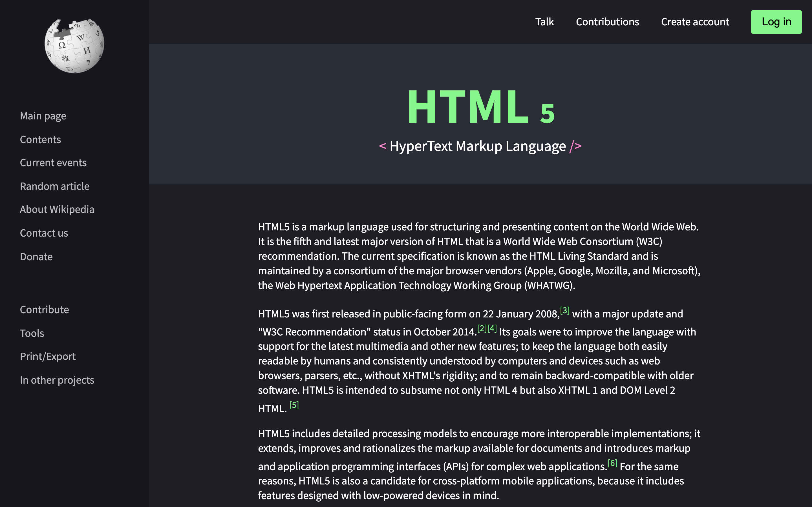View Contributions in top navigation
The image size is (812, 507).
pos(607,22)
